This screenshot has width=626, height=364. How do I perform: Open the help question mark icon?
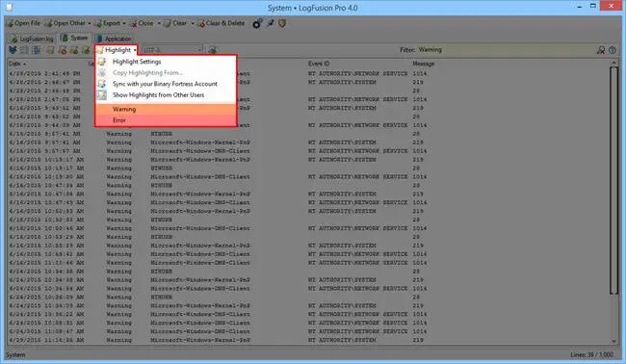tap(613, 50)
